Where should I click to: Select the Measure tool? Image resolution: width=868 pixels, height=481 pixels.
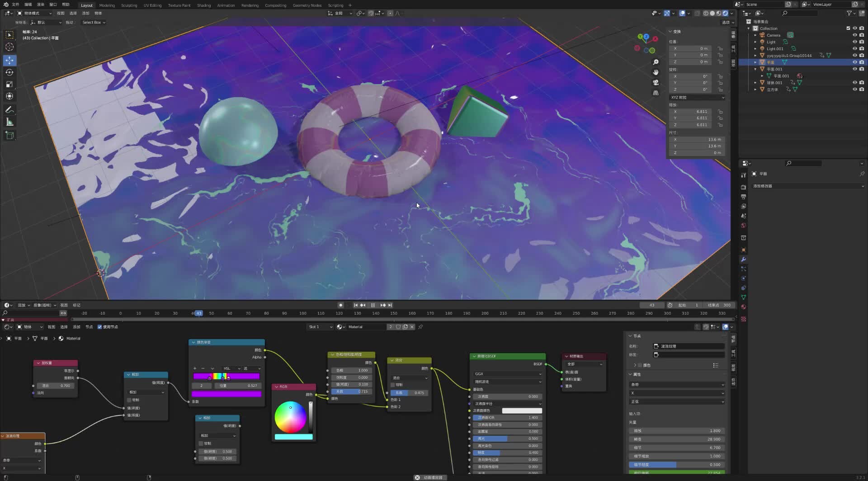[x=9, y=121]
